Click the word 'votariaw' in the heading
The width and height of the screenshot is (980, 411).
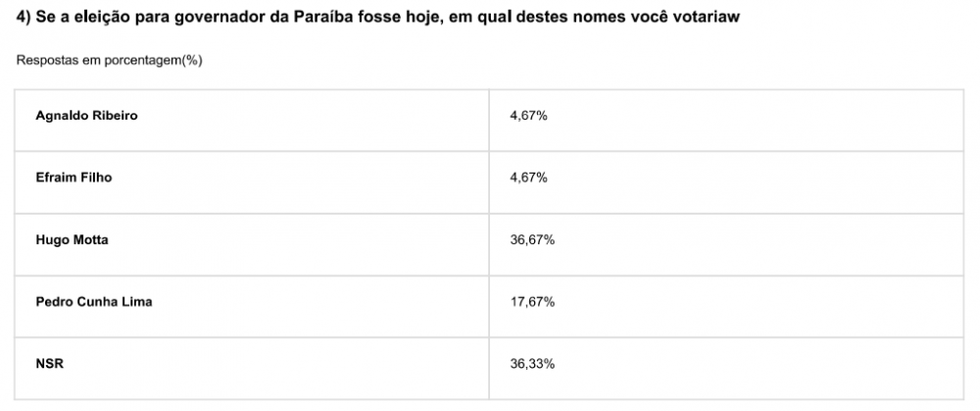[705, 18]
